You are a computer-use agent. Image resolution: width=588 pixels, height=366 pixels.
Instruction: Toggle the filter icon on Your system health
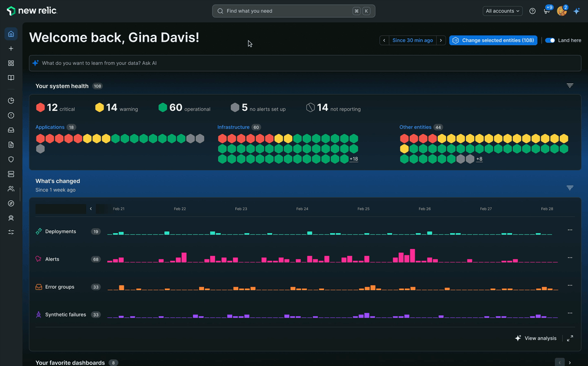coord(570,85)
